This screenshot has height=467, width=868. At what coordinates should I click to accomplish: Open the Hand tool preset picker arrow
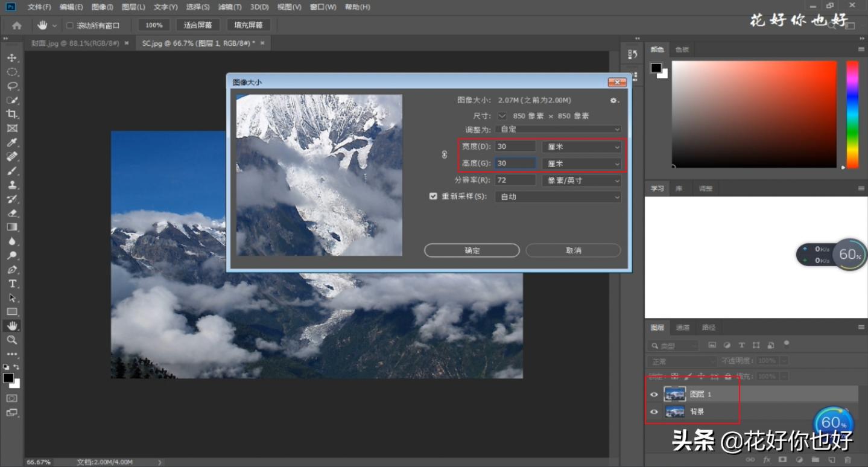55,25
